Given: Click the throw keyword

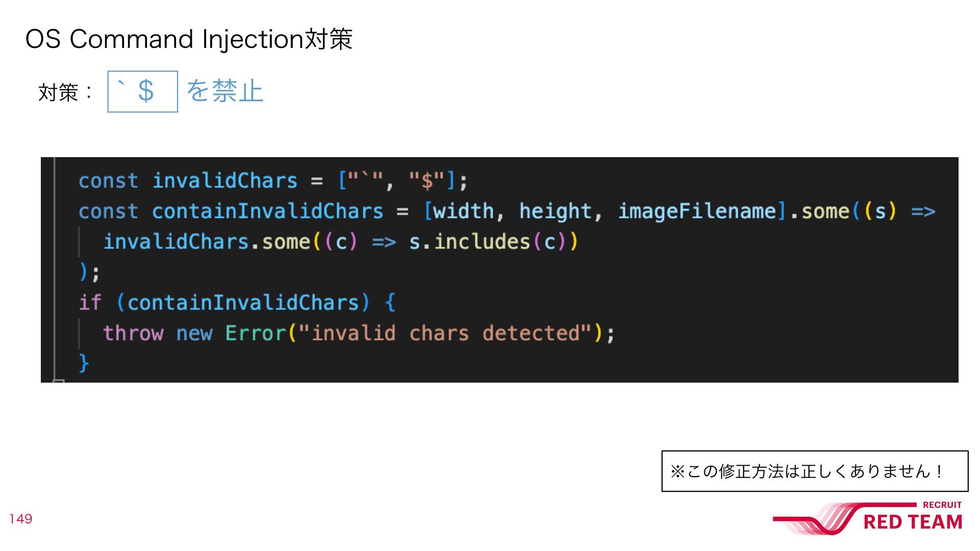Looking at the screenshot, I should coord(133,333).
